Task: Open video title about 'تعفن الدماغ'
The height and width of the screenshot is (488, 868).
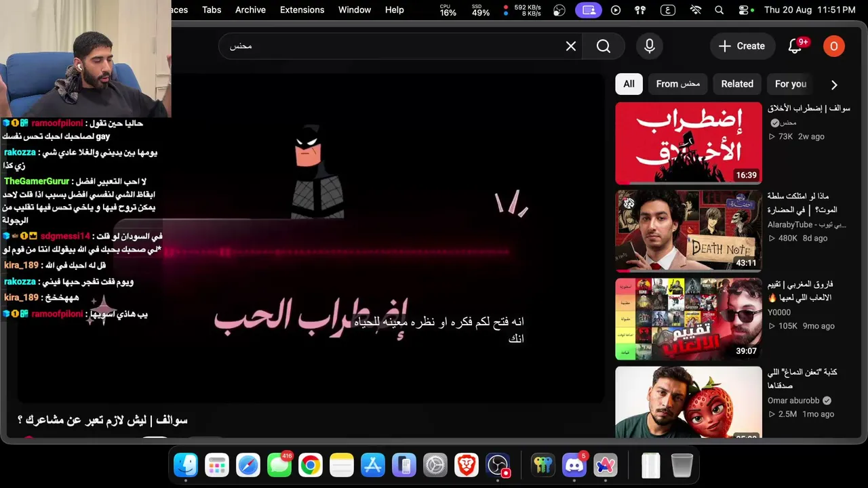Action: coord(802,379)
